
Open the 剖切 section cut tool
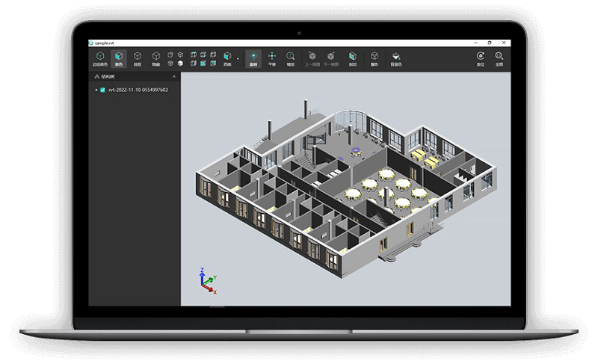click(x=353, y=59)
